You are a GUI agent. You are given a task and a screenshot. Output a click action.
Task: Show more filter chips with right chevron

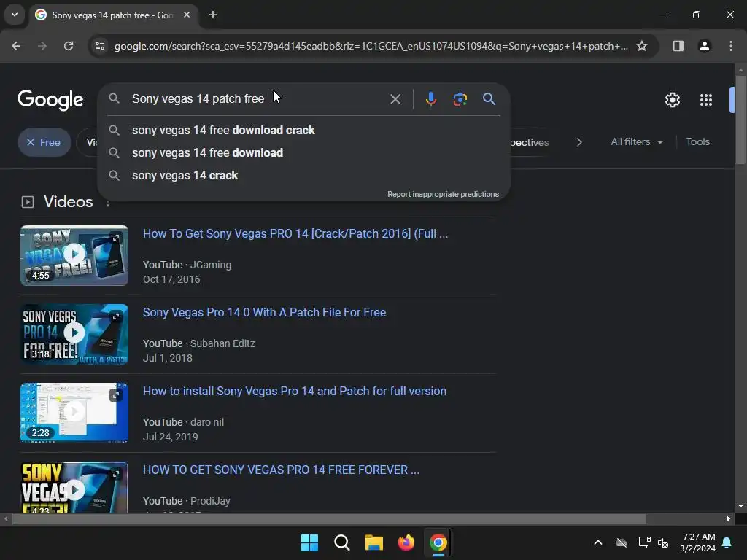coord(578,142)
